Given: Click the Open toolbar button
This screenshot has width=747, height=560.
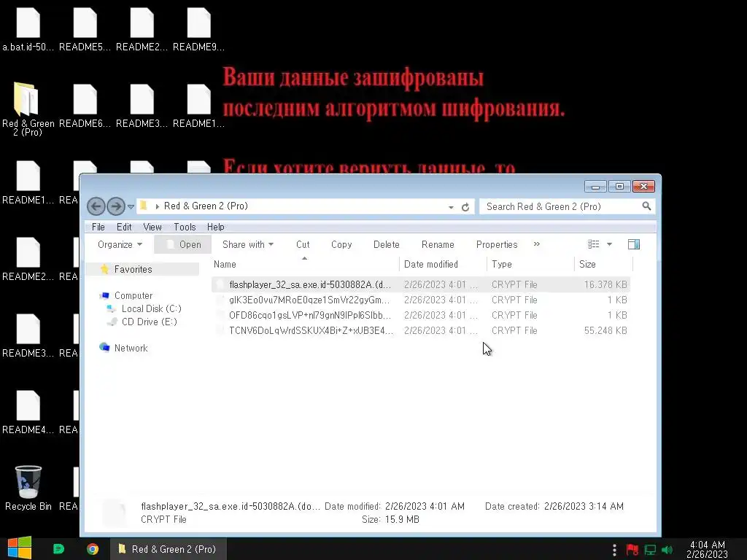Looking at the screenshot, I should [x=183, y=244].
